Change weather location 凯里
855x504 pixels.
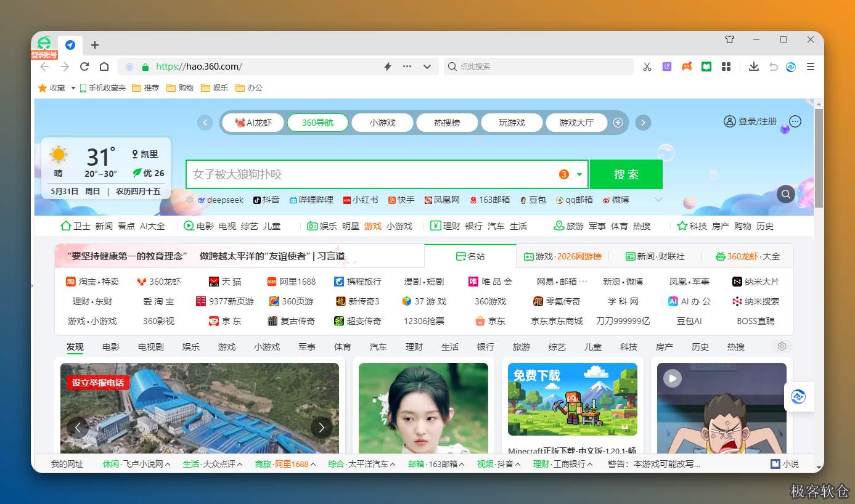coord(145,154)
